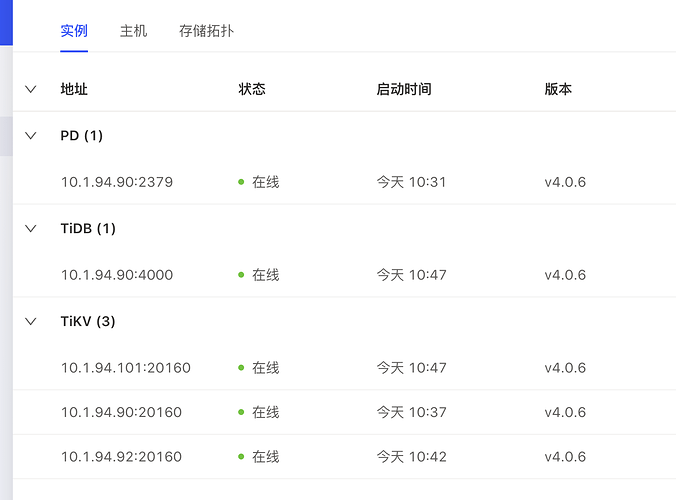The height and width of the screenshot is (500, 676).
Task: Click the green status dot for PD instance
Action: pyautogui.click(x=241, y=182)
